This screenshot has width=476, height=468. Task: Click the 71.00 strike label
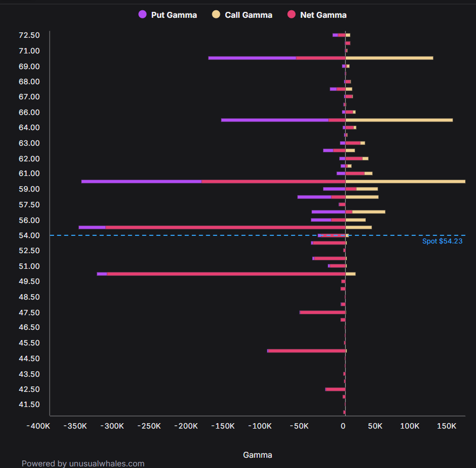pyautogui.click(x=29, y=51)
